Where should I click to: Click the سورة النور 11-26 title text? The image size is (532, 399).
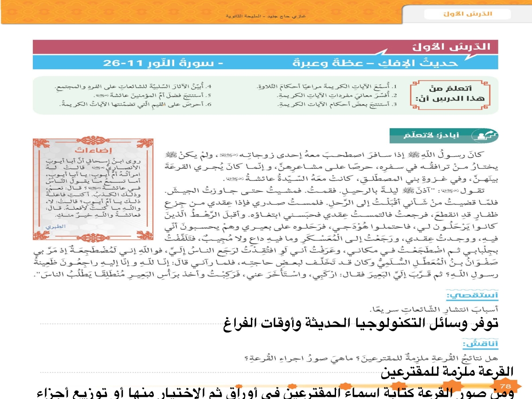point(163,63)
